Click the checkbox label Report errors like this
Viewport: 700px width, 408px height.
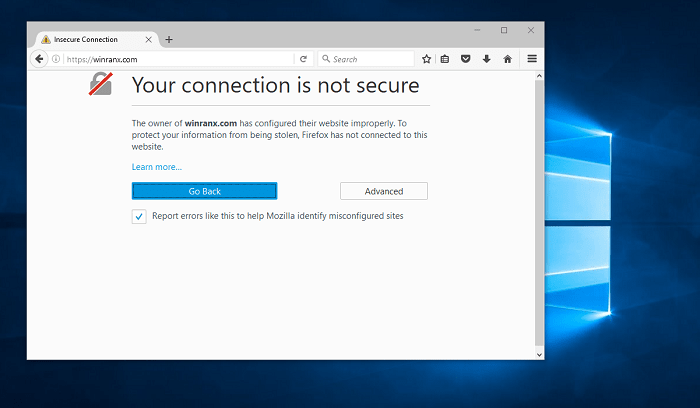pos(278,216)
